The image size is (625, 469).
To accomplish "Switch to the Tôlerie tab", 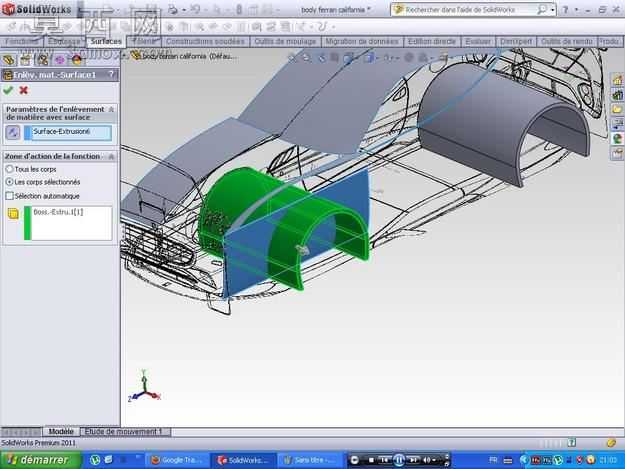I will (x=144, y=41).
